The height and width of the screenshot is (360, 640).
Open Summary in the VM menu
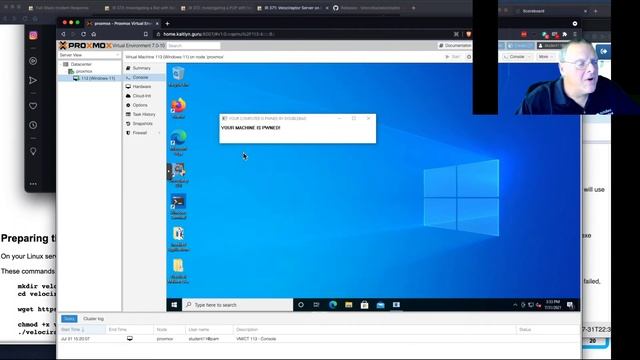[141, 68]
